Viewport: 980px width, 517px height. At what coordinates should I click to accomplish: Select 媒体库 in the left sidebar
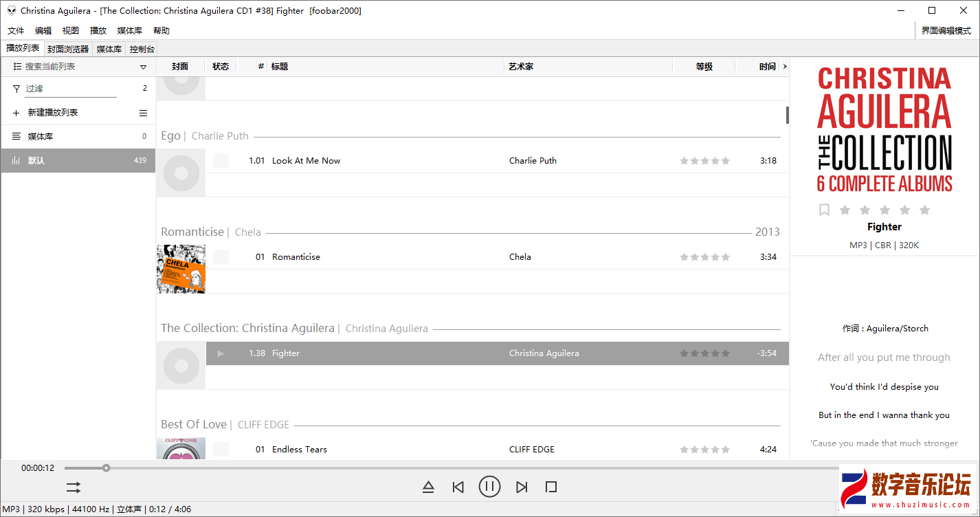41,137
